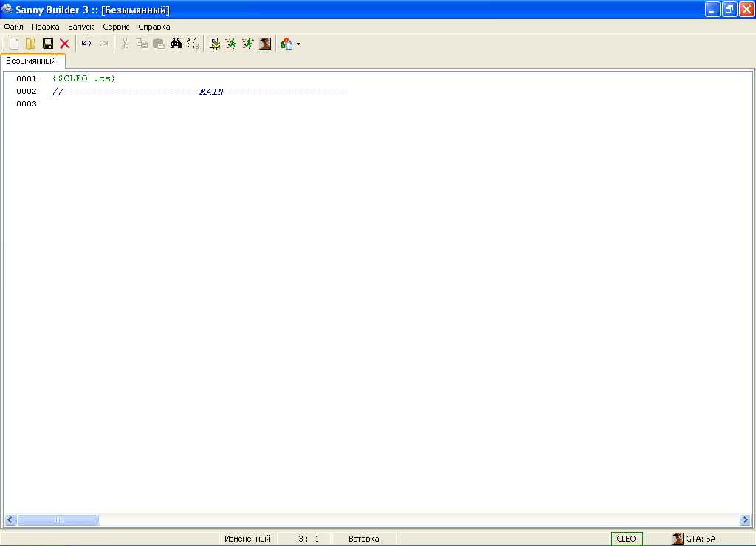The image size is (756, 546).
Task: Cut selection with the scissors icon
Action: [125, 44]
